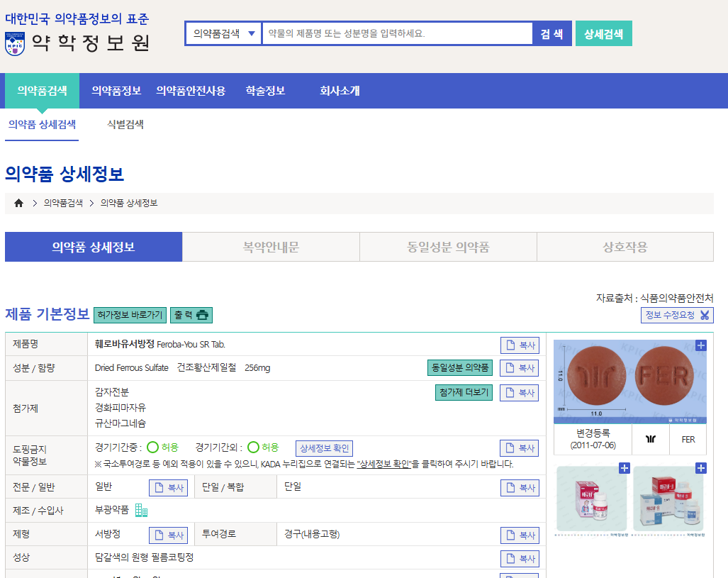Switch to the 상호작용 tab
Screen dimensions: 728x578
click(625, 248)
